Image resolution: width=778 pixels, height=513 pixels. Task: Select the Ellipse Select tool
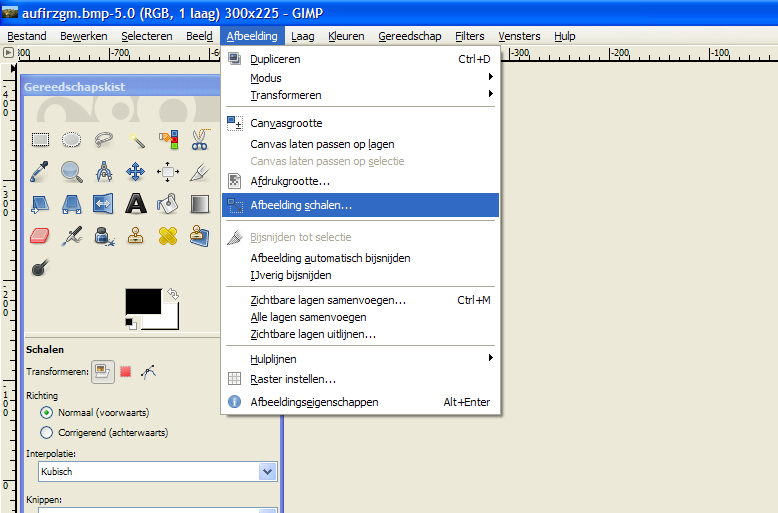click(x=71, y=140)
